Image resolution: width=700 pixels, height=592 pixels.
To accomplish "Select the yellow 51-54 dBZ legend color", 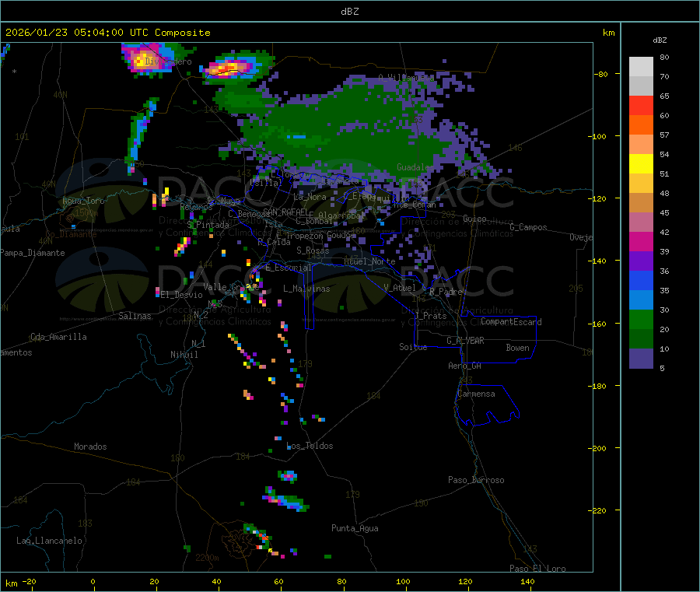I will coord(641,164).
